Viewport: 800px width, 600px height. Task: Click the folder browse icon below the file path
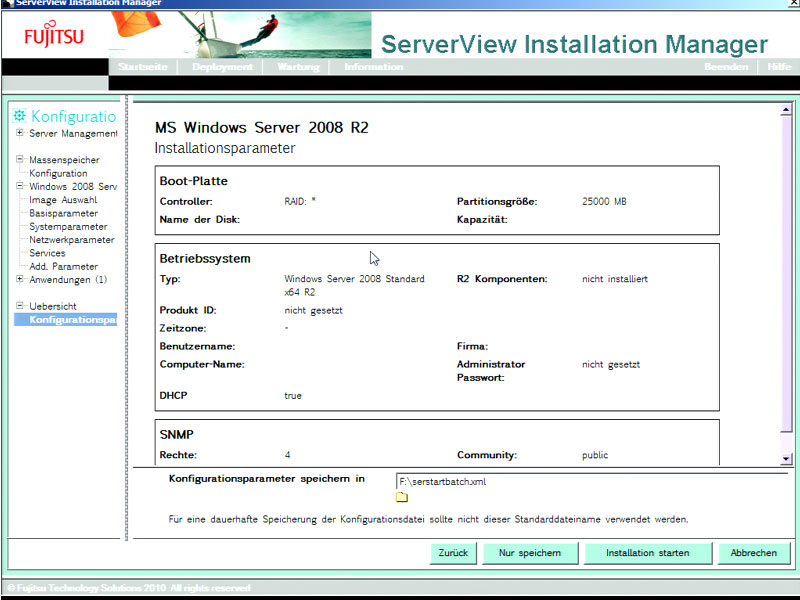click(x=402, y=497)
